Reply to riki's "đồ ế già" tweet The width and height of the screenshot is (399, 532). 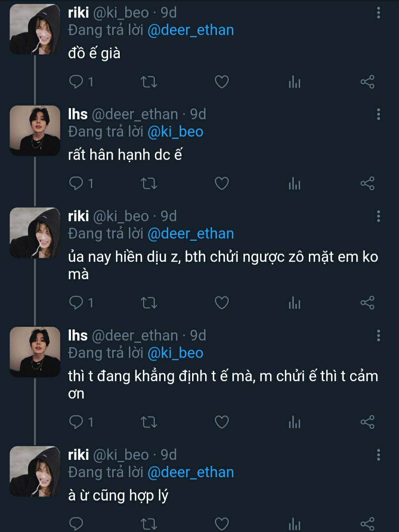[76, 82]
